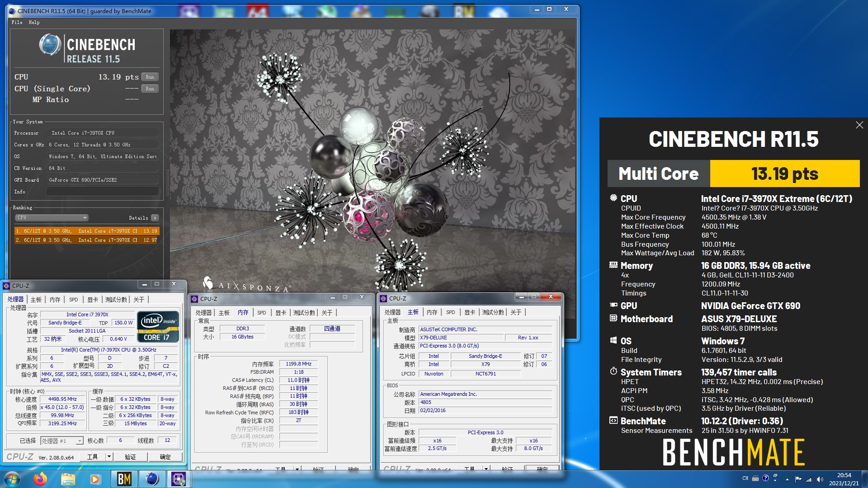Click the Memory module icon in BenchMate panel
Viewport: 868px width, 488px height.
[x=613, y=265]
